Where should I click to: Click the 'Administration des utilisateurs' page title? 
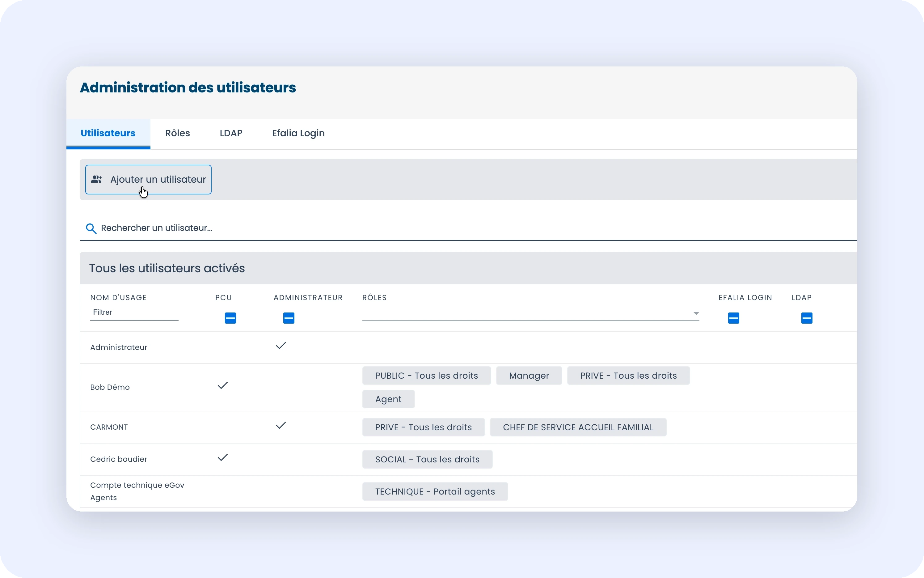pyautogui.click(x=188, y=87)
